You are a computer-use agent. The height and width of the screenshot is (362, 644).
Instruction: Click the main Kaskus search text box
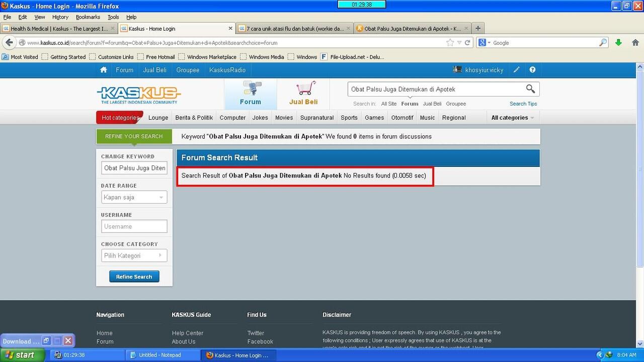pyautogui.click(x=435, y=89)
